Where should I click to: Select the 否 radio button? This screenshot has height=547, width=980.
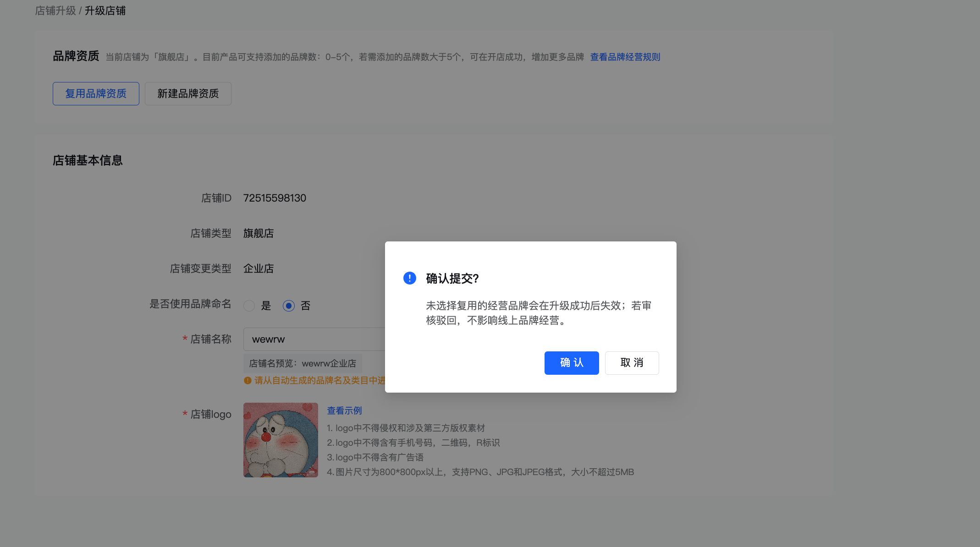[x=289, y=306]
